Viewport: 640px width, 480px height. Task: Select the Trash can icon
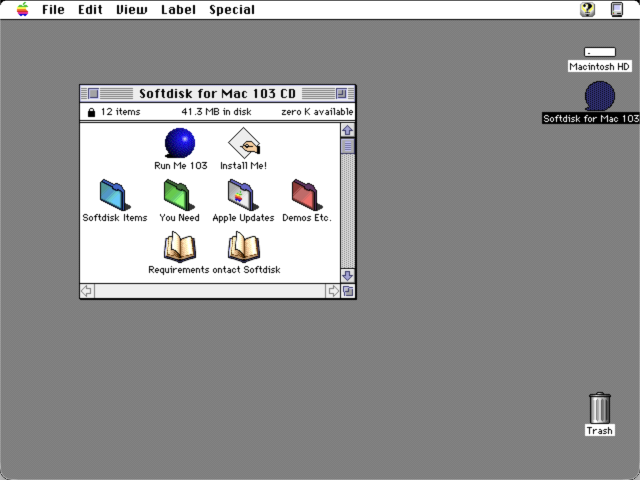click(600, 408)
